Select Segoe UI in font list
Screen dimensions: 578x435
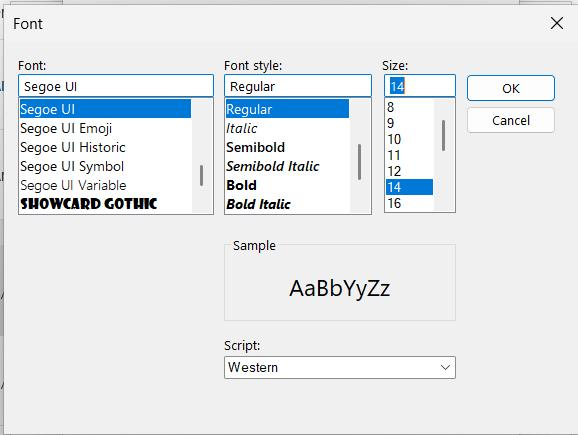tap(105, 109)
